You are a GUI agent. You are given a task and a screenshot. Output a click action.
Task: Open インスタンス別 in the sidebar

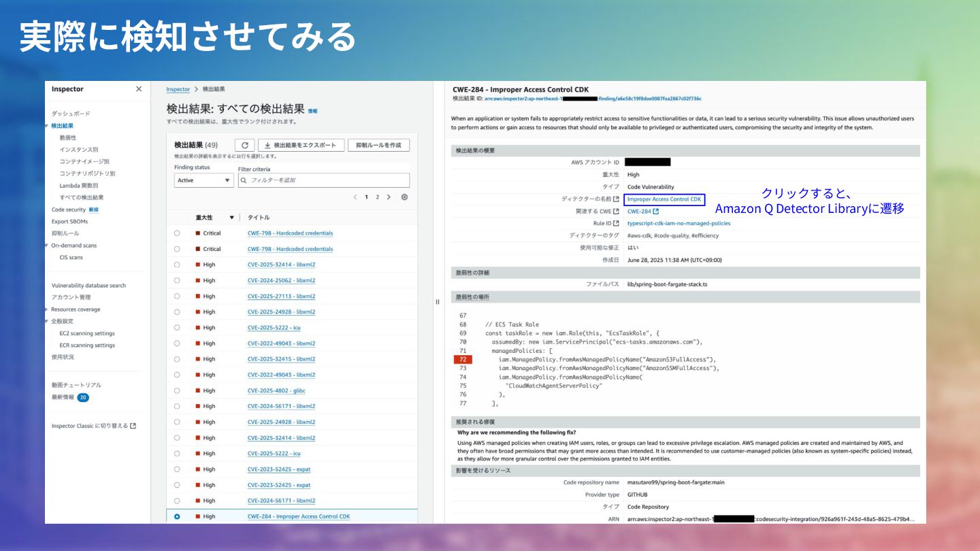click(79, 150)
